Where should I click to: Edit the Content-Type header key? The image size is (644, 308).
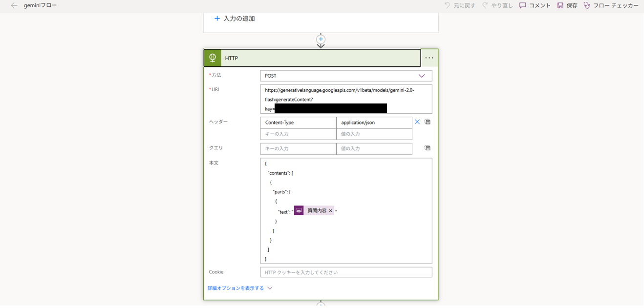pos(298,123)
